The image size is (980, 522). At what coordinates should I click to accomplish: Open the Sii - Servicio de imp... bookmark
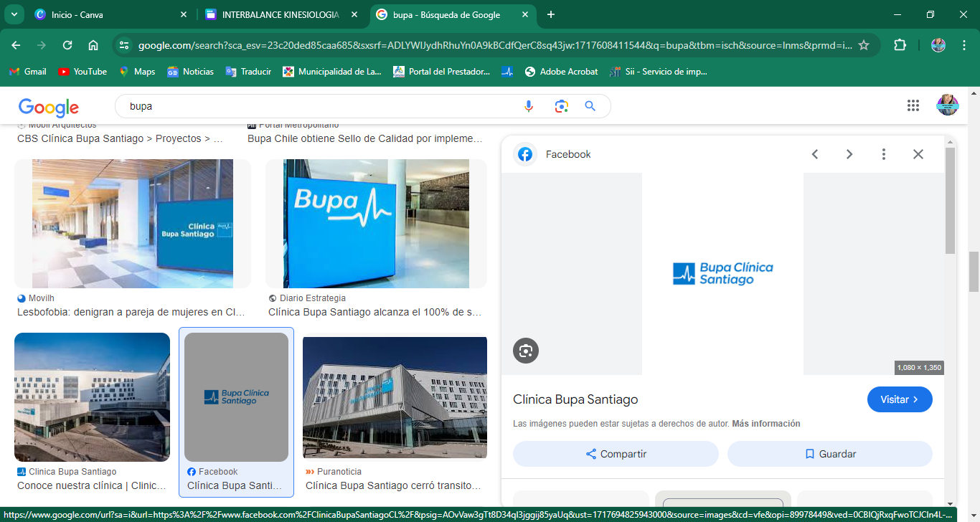[658, 72]
